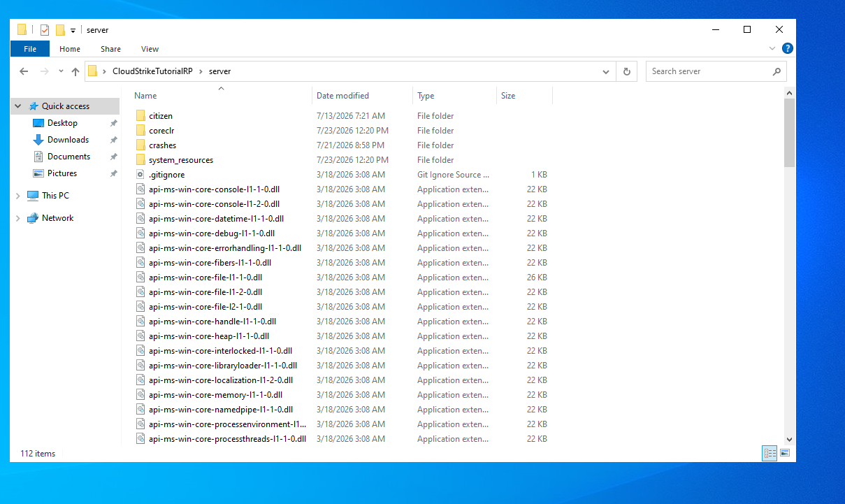Go up one folder level
This screenshot has height=504, width=845.
(75, 71)
